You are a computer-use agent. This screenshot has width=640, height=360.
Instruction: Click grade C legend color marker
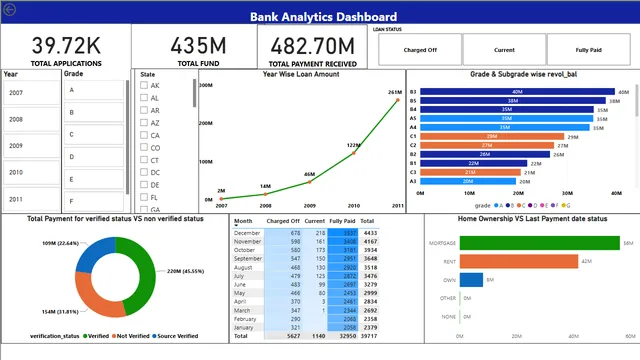(x=519, y=205)
